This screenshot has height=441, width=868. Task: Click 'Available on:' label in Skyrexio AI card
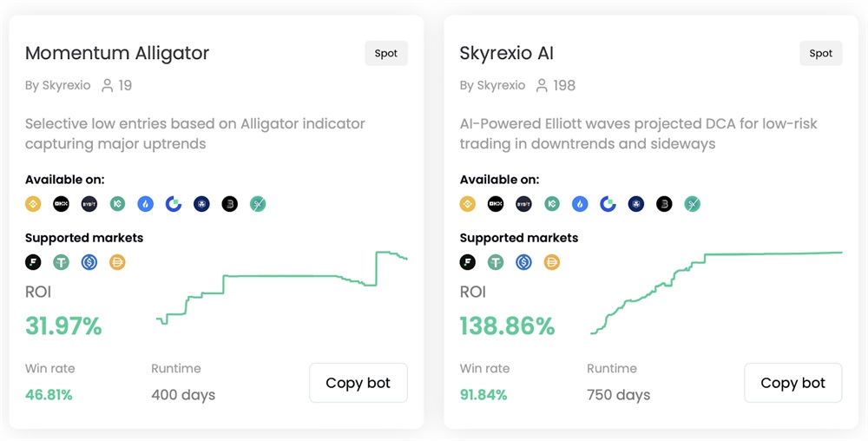pos(499,180)
